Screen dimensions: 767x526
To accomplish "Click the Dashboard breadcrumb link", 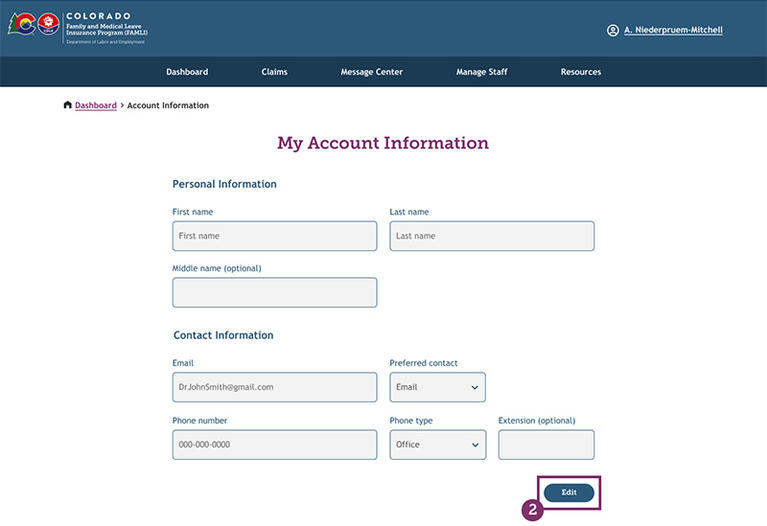I will [95, 105].
